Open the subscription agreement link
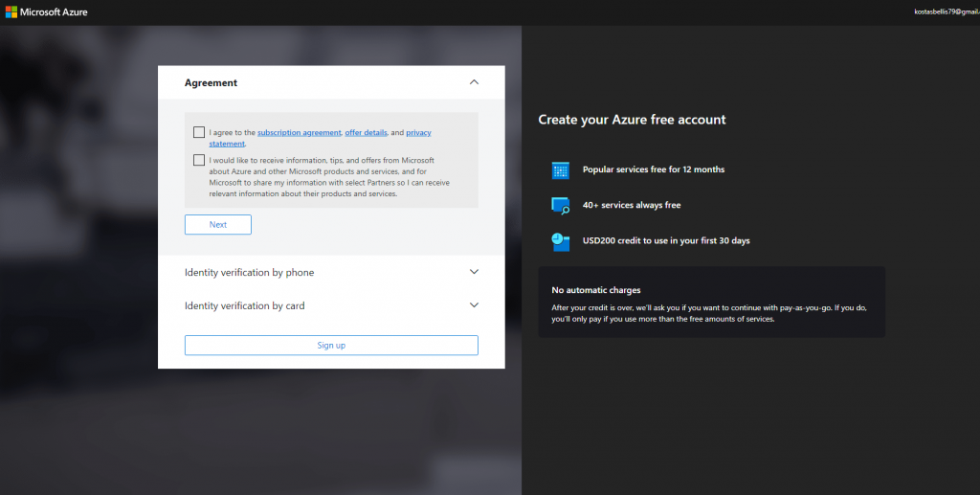Screen dimensions: 980x495 pyautogui.click(x=299, y=132)
